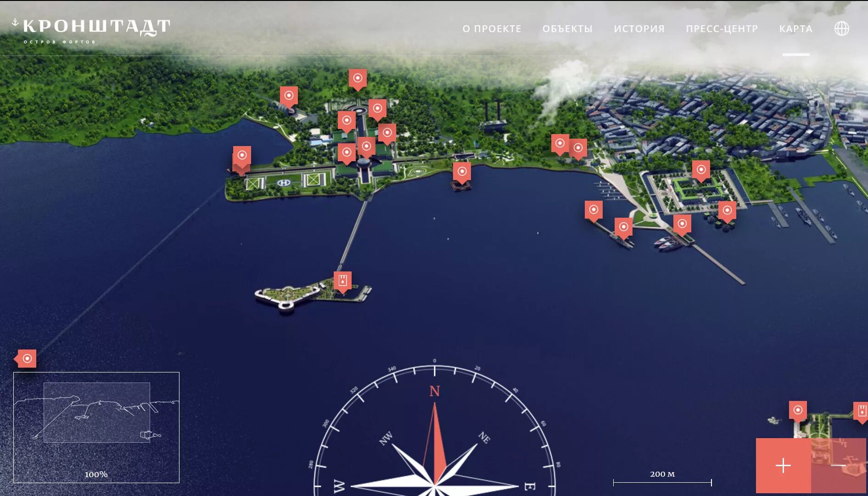The height and width of the screenshot is (496, 868).
Task: Click the pin right of the central canal
Action: point(387,134)
